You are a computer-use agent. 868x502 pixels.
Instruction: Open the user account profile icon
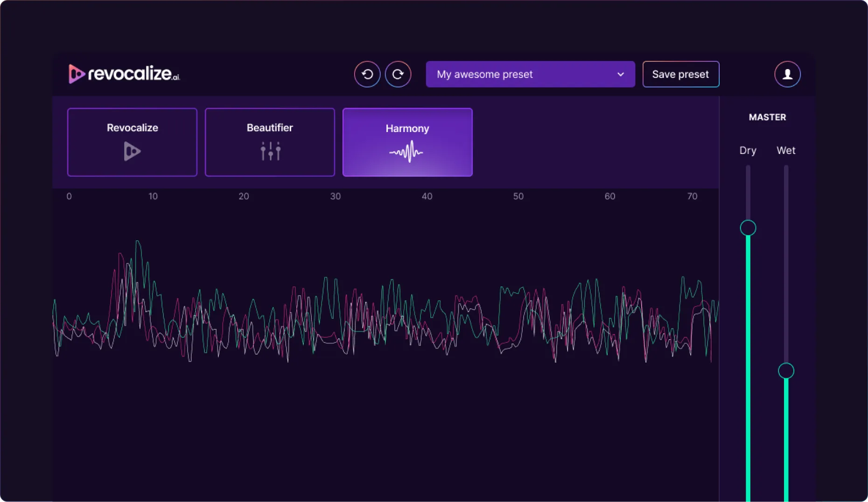[787, 74]
